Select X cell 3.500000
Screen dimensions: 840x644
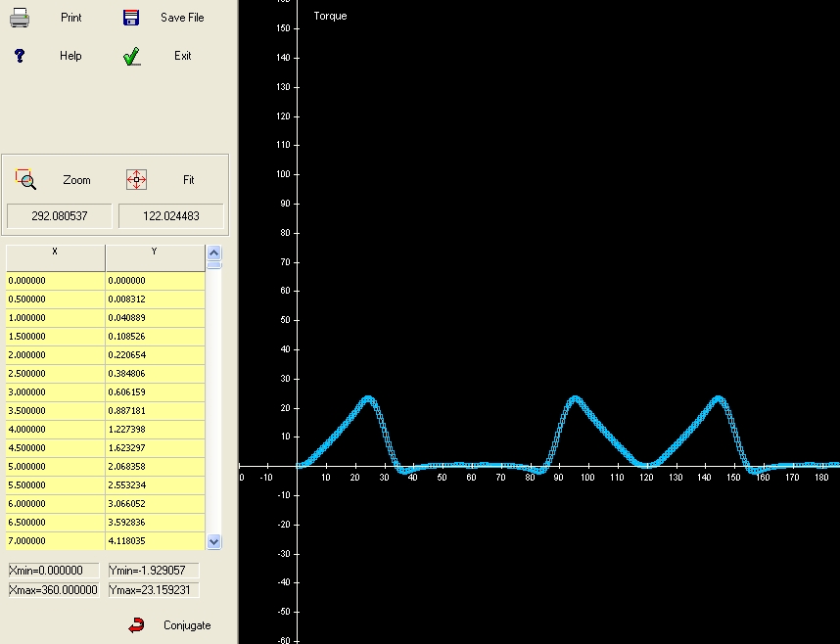[55, 411]
